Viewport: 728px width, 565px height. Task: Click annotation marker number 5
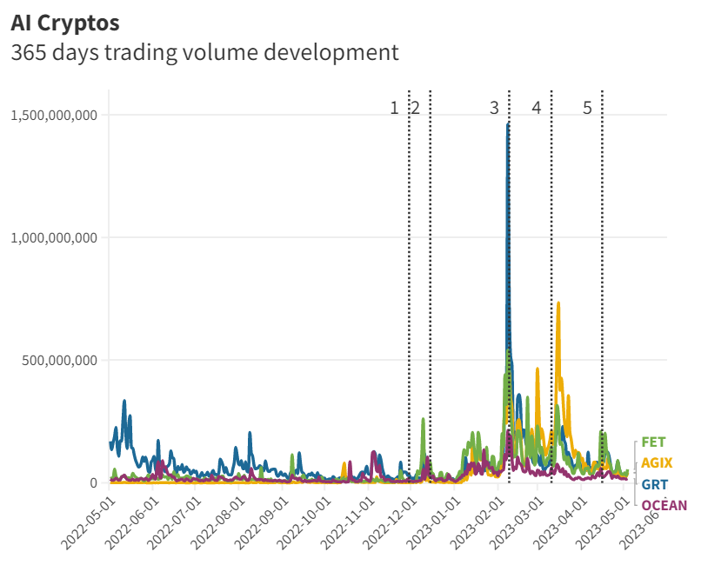click(x=587, y=108)
